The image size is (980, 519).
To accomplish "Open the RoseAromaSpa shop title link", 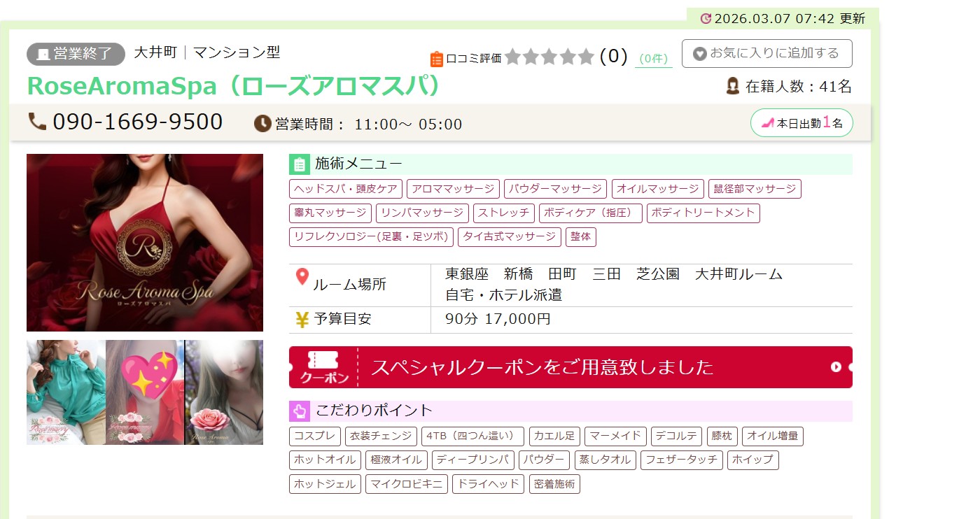I will tap(235, 86).
